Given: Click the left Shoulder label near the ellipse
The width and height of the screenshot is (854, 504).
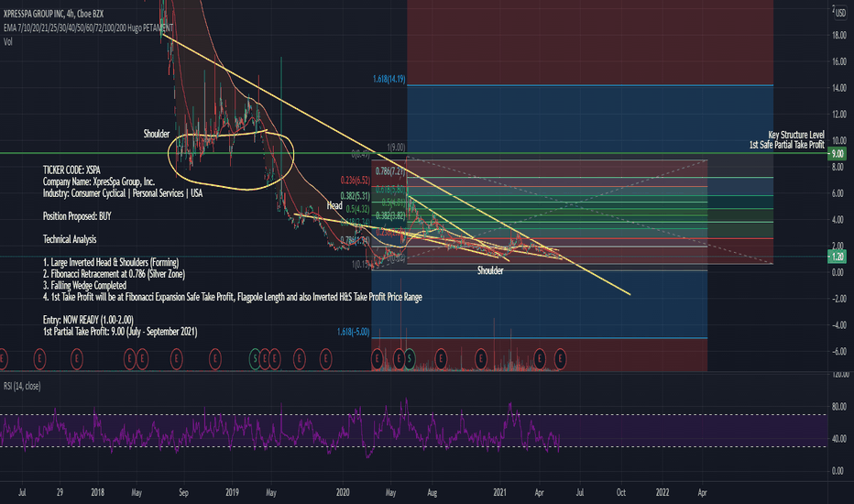Looking at the screenshot, I should click(157, 134).
